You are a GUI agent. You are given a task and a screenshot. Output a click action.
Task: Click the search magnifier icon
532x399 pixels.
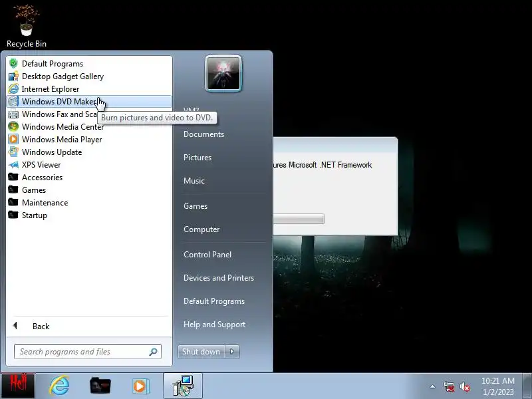pos(154,352)
